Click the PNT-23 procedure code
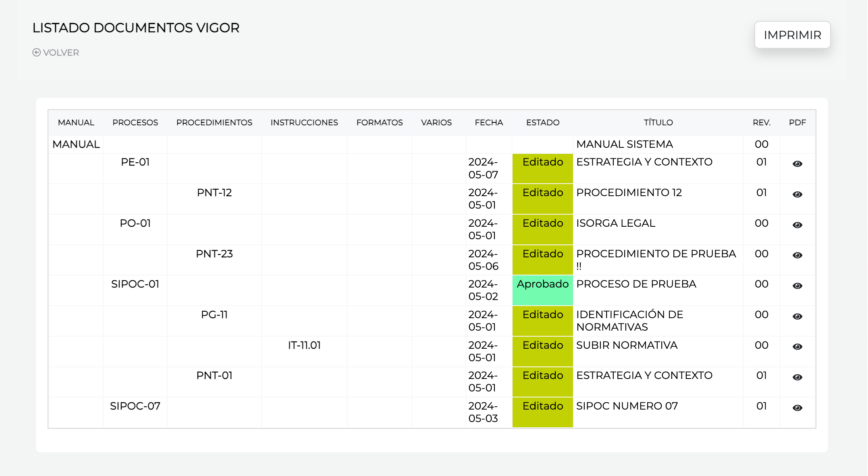The image size is (868, 476). [214, 254]
